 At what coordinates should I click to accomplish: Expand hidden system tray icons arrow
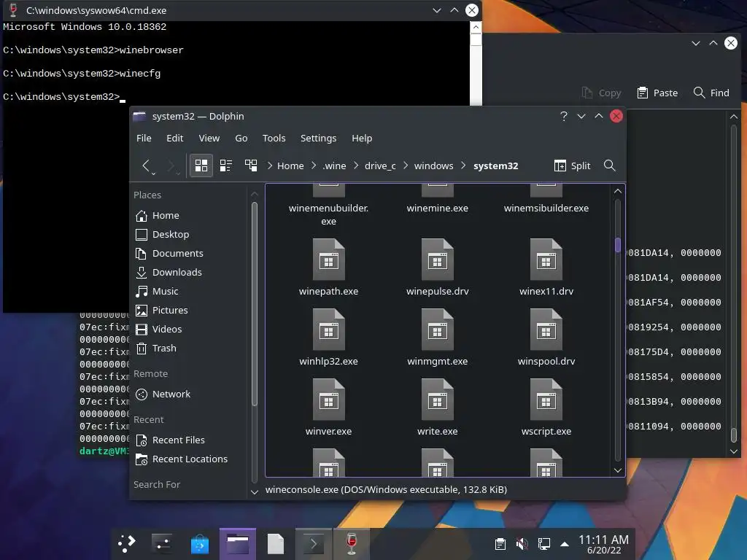click(x=565, y=544)
